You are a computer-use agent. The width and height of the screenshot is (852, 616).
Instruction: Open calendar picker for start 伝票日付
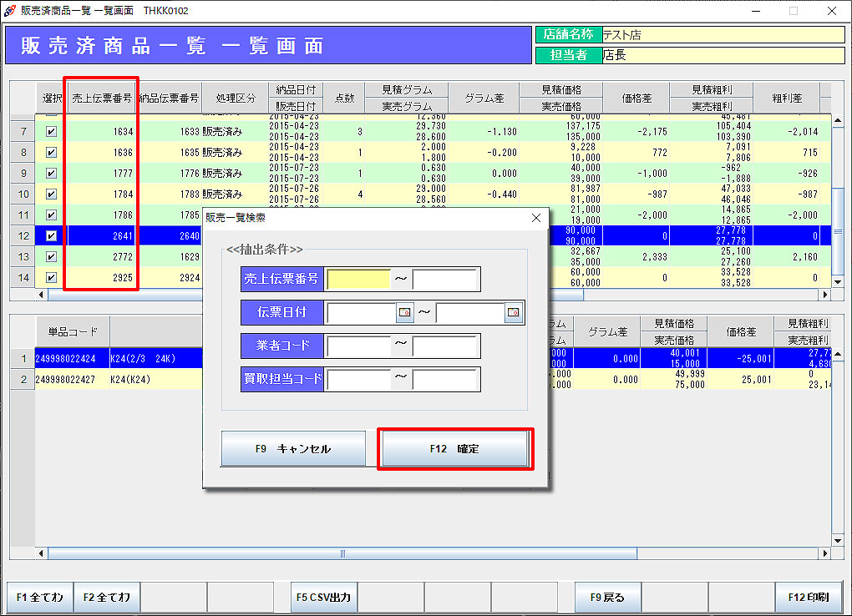pos(405,312)
